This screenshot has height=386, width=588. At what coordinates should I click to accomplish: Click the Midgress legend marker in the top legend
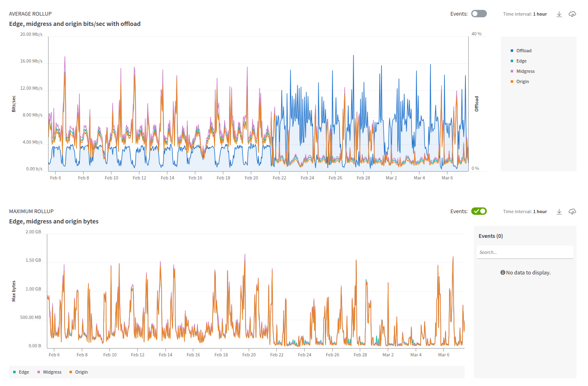click(x=512, y=71)
